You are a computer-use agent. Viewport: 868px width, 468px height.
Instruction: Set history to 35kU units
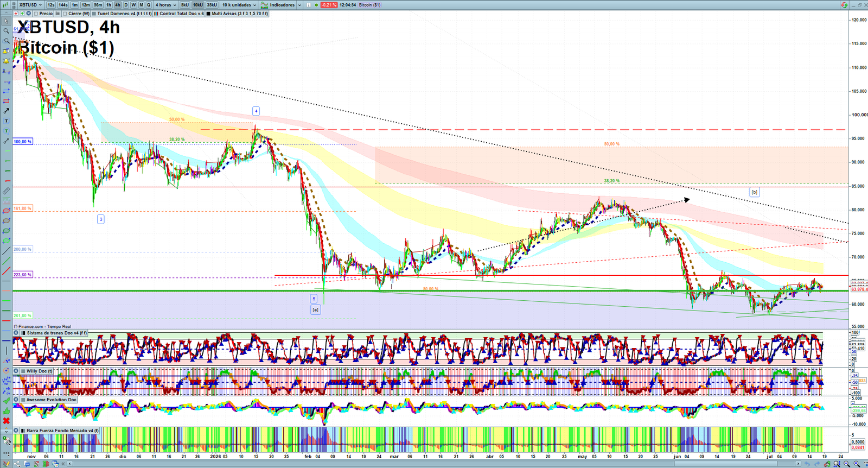(212, 5)
